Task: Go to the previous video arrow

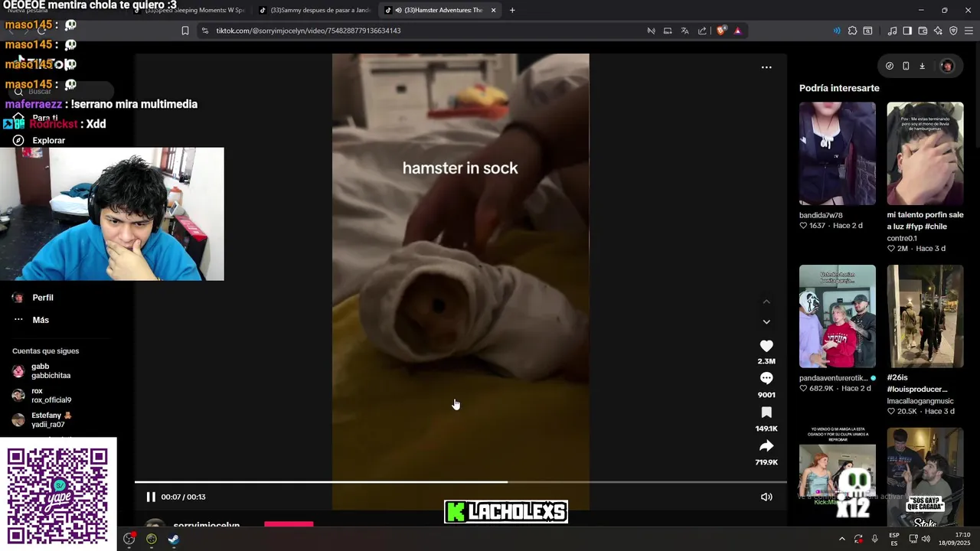Action: 766,302
